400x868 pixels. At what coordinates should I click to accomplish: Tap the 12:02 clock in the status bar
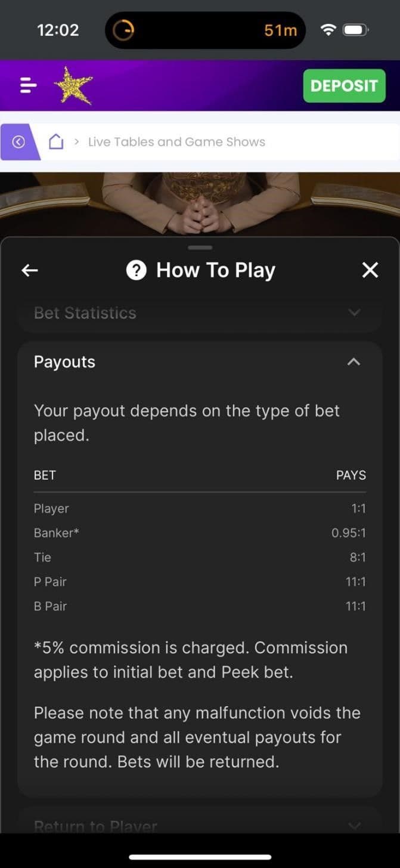[x=57, y=30]
